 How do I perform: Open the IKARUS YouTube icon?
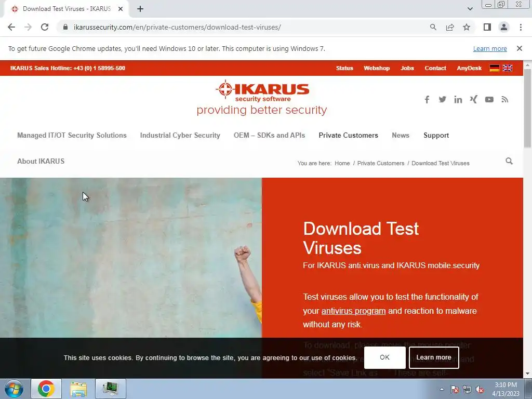coord(489,99)
